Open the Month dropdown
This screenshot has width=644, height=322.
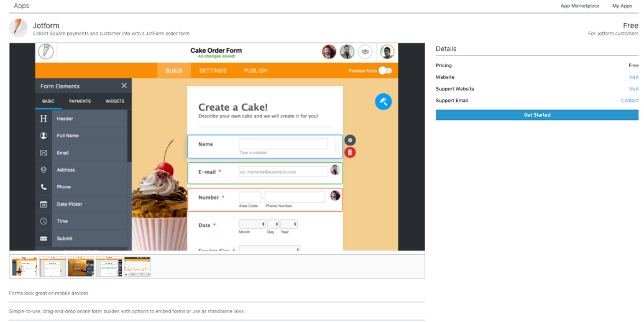pyautogui.click(x=252, y=224)
